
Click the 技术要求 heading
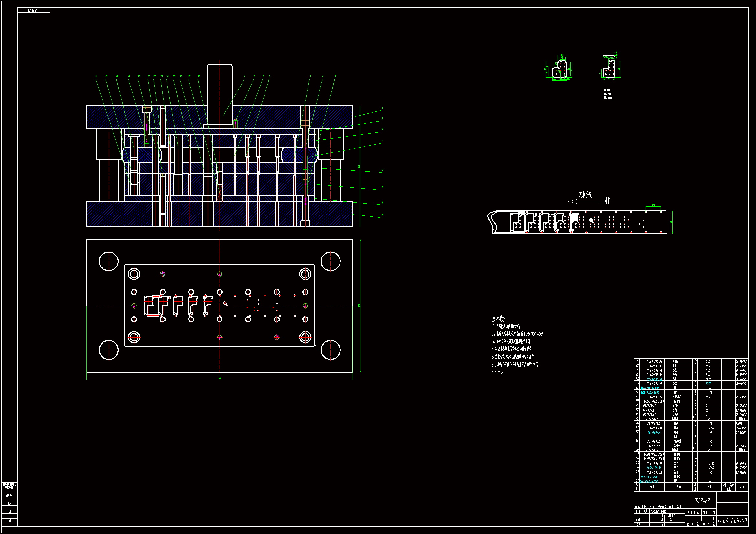tap(499, 319)
